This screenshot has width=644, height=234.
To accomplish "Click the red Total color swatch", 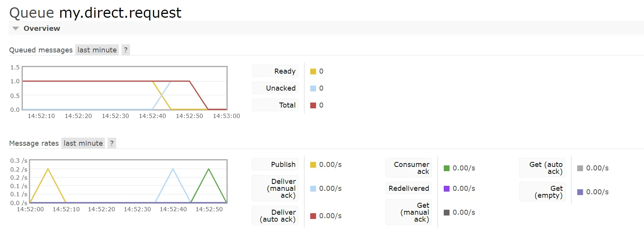I will pyautogui.click(x=313, y=106).
